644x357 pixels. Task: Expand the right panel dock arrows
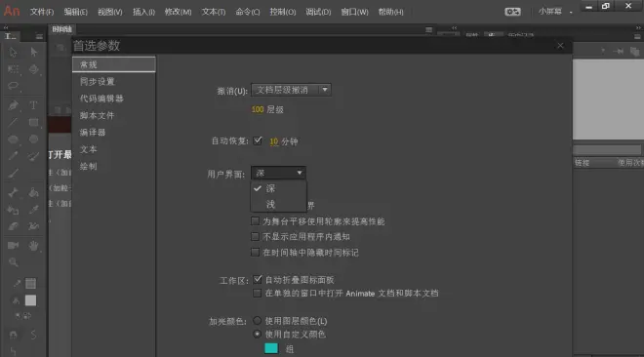(638, 27)
